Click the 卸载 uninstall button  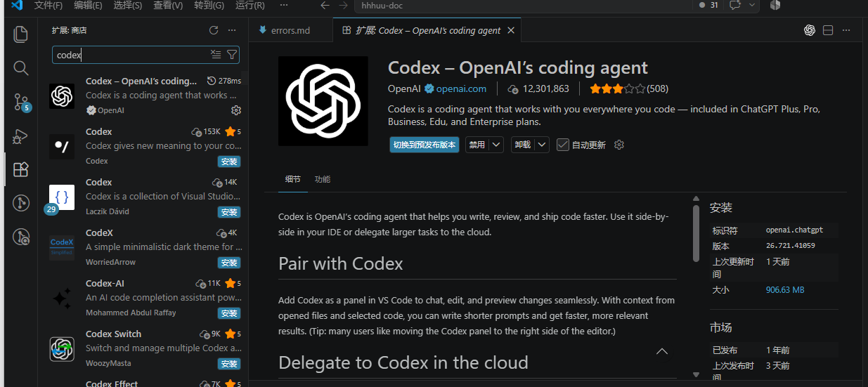(x=522, y=145)
